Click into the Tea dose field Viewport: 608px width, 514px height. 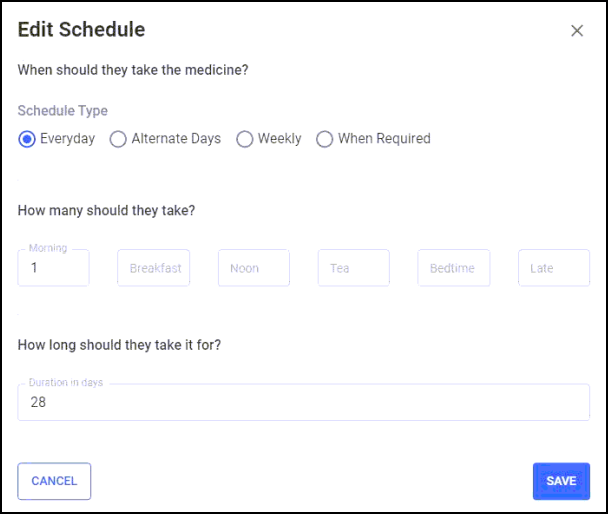(354, 268)
